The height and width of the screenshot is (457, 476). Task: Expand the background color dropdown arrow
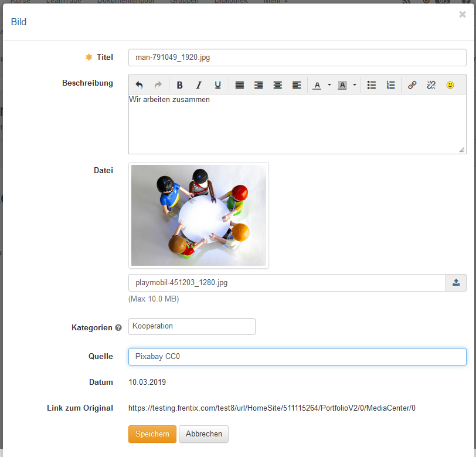[x=355, y=85]
